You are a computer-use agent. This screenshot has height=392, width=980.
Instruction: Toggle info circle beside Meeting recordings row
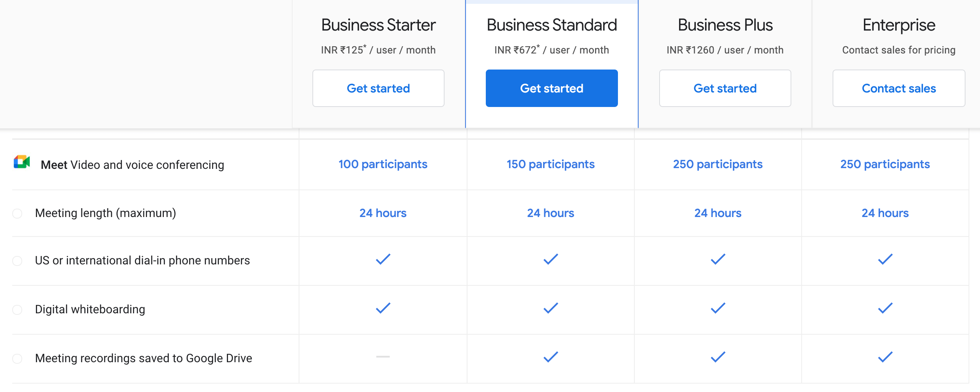point(17,358)
